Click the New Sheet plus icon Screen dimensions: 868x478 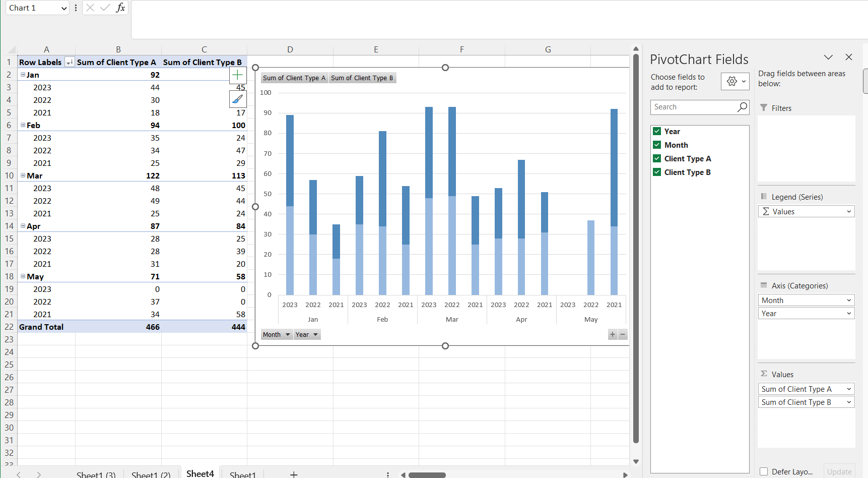(x=294, y=474)
